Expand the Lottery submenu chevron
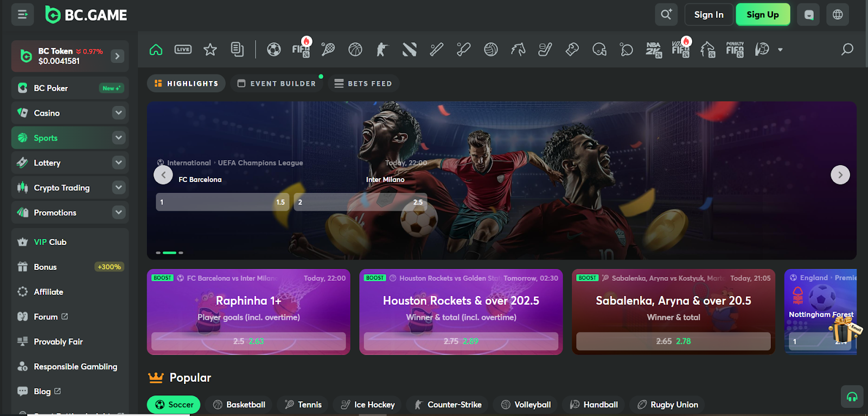868x416 pixels. [119, 162]
